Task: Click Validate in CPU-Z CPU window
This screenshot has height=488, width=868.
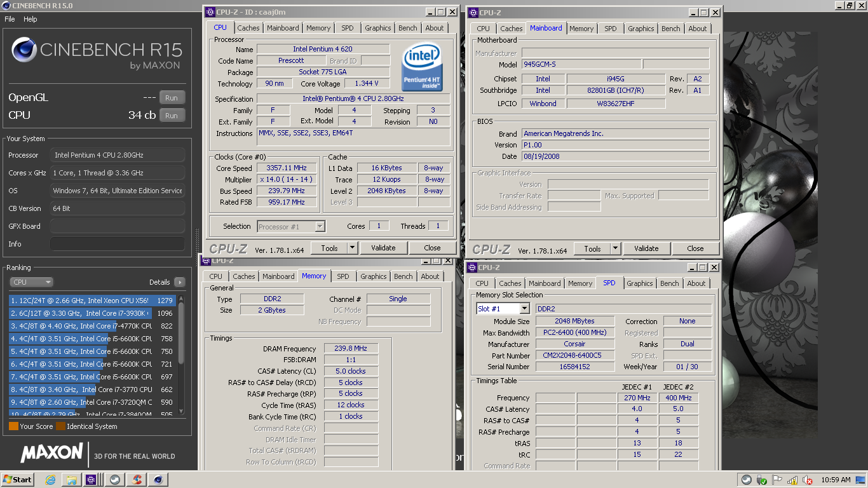Action: click(x=383, y=248)
